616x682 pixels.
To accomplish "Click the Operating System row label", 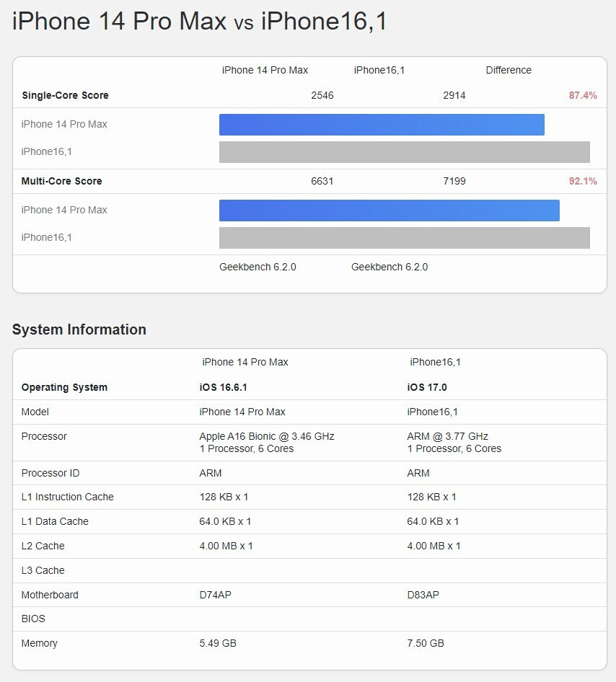I will pos(64,387).
